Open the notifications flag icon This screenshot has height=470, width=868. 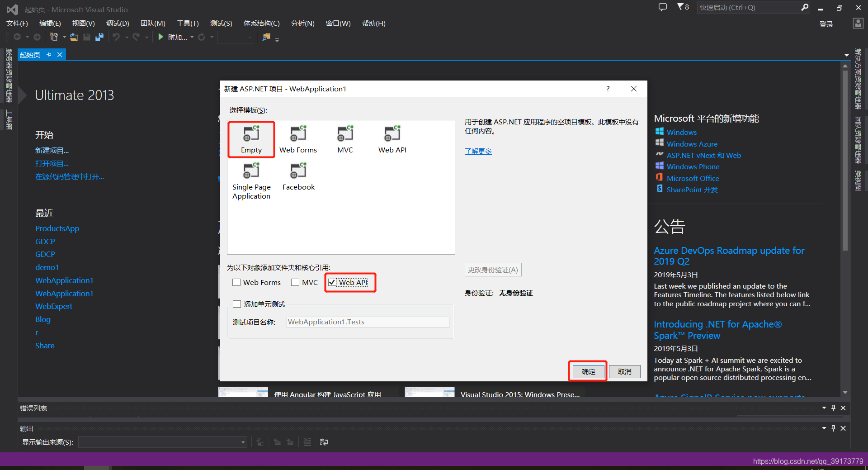[683, 7]
